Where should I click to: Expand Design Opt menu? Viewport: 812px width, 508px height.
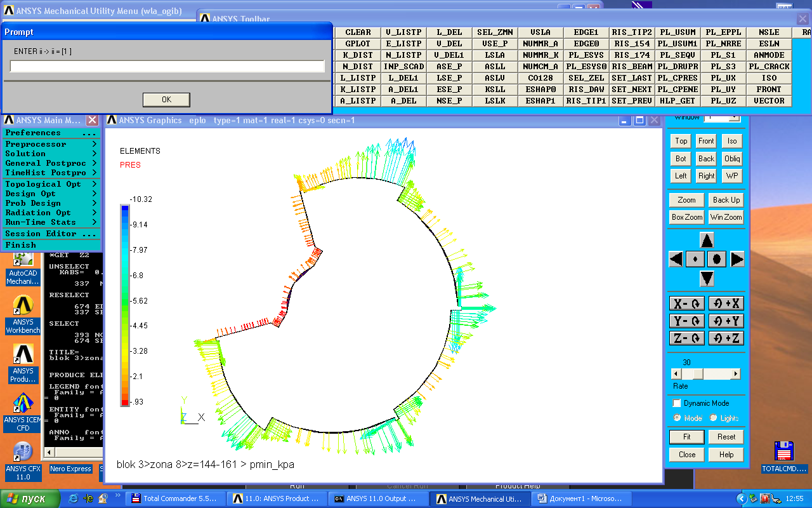coord(51,194)
